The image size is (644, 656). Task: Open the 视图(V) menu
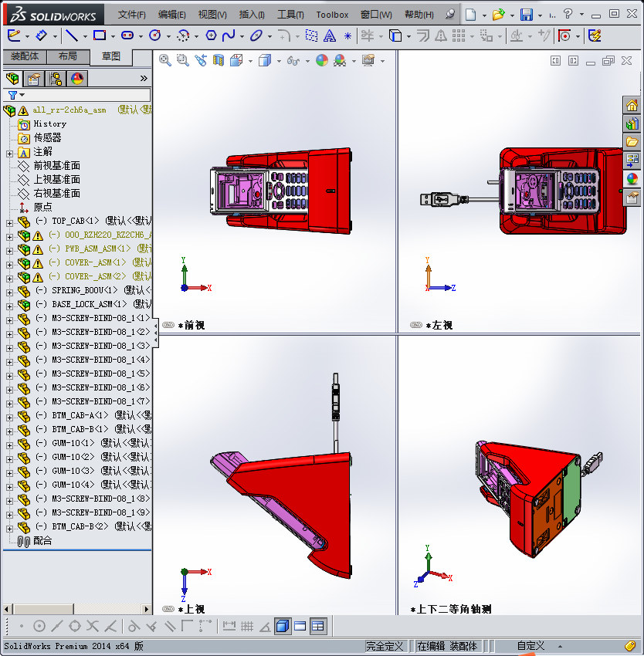(212, 15)
